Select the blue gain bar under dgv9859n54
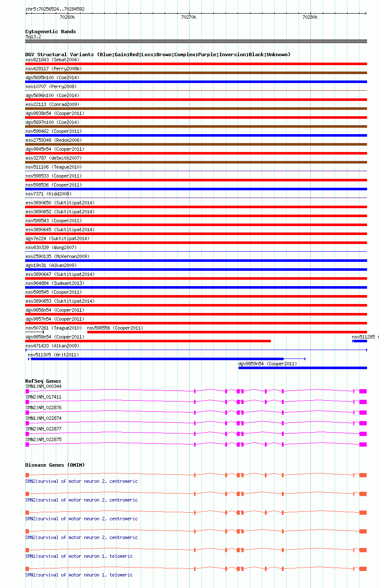The height and width of the screenshot is (588, 379). [x=303, y=368]
